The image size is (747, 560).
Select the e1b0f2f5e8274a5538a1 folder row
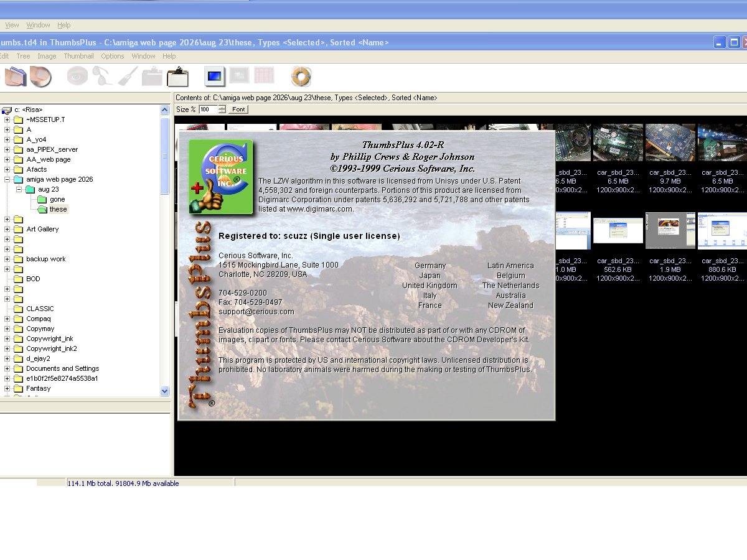(x=62, y=378)
